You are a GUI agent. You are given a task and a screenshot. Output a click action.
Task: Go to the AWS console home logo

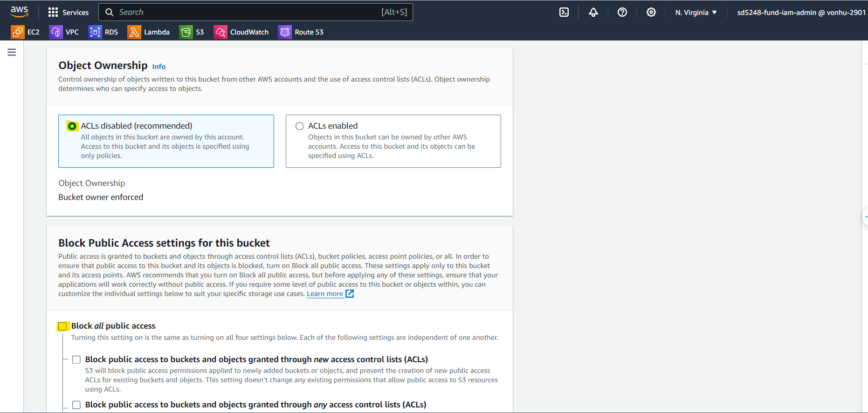coord(20,12)
